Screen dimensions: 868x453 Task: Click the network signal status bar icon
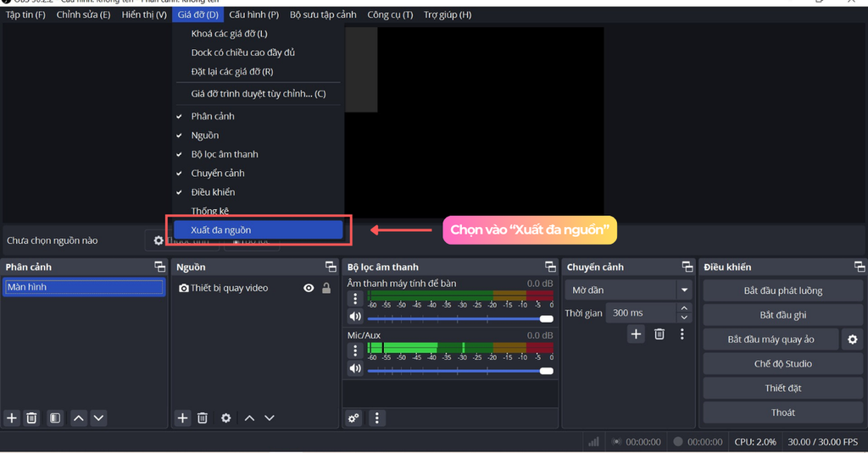click(x=593, y=442)
